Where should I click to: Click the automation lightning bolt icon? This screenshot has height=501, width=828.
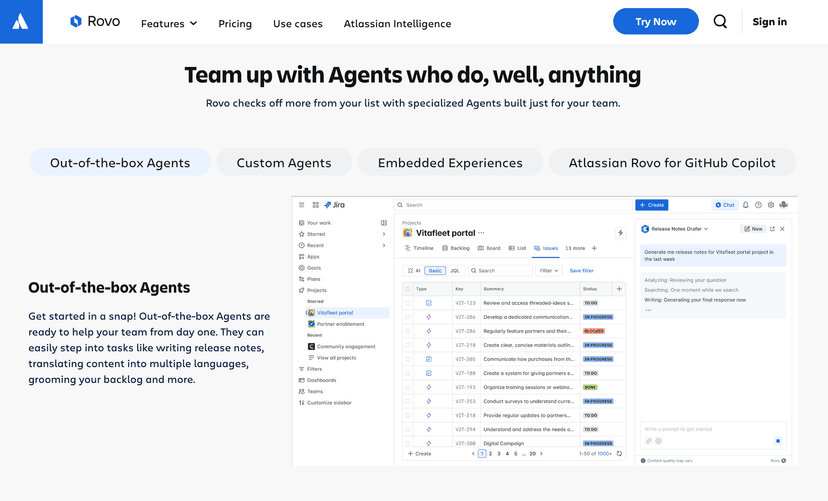pyautogui.click(x=620, y=233)
